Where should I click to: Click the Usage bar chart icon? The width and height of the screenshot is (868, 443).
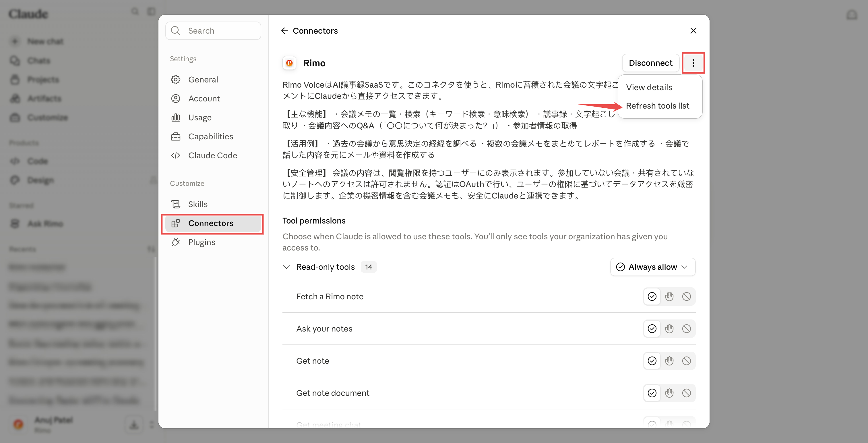pyautogui.click(x=176, y=117)
